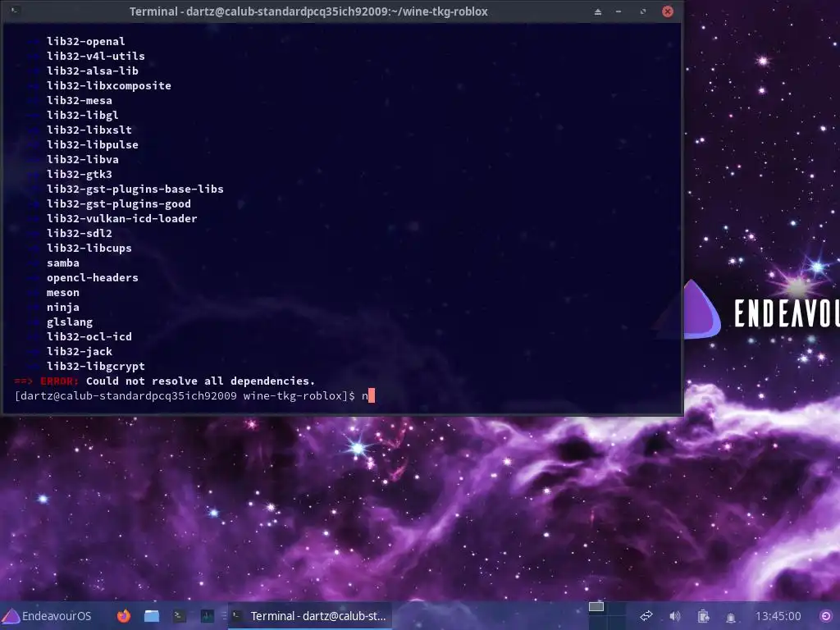The width and height of the screenshot is (840, 630).
Task: Click the lib32-libpulse line
Action: tap(92, 144)
